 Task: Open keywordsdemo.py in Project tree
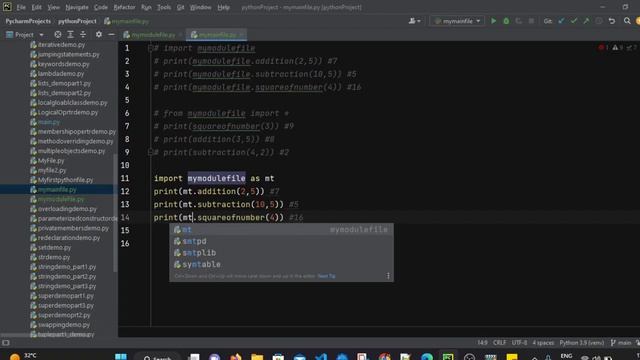coord(63,64)
